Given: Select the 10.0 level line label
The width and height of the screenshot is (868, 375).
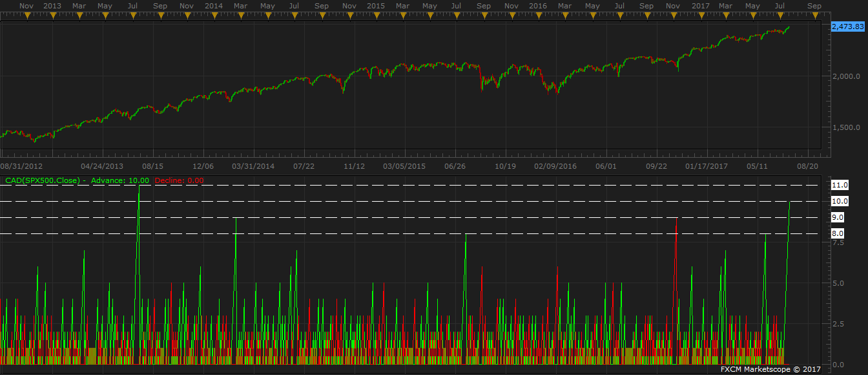Looking at the screenshot, I should click(839, 201).
